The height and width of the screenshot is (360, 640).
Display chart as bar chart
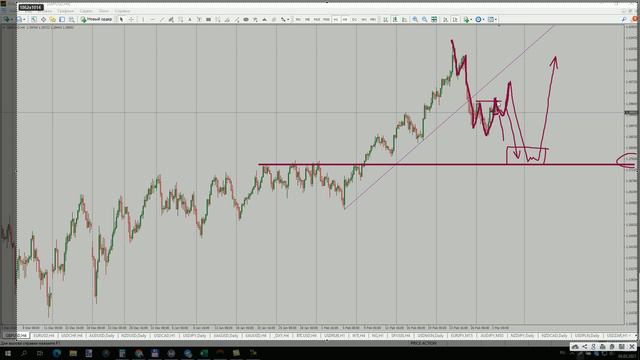(385, 19)
